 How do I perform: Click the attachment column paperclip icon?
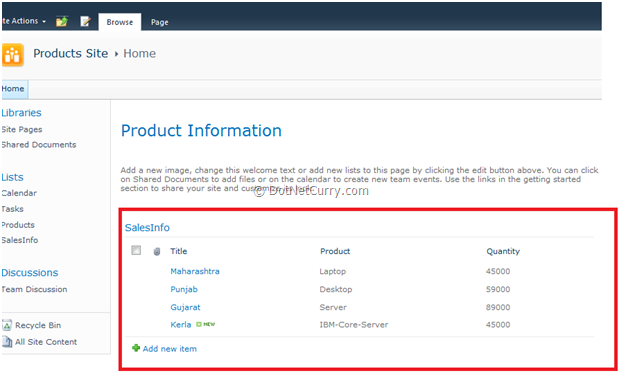157,251
